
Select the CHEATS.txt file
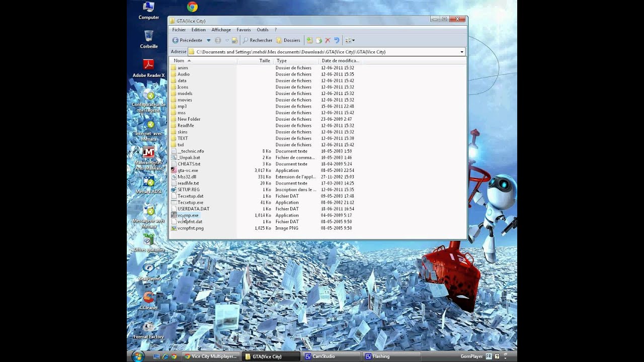(186, 164)
